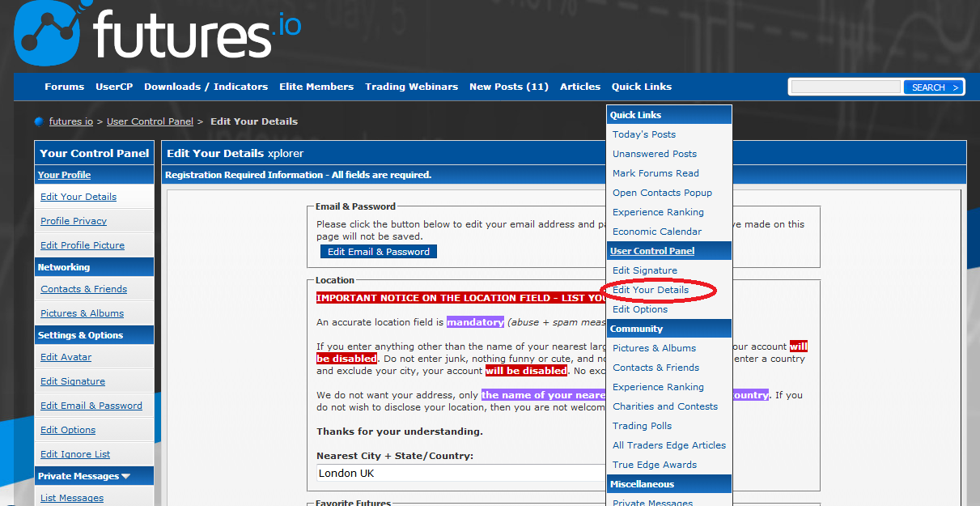Open Edit Signature in sidebar

click(x=73, y=381)
